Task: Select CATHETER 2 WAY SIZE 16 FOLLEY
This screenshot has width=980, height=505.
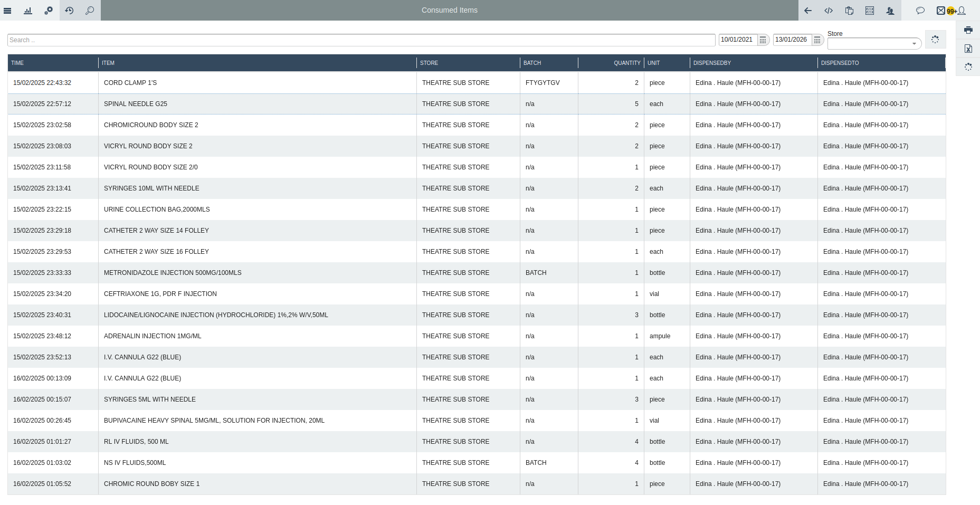Action: pyautogui.click(x=477, y=252)
